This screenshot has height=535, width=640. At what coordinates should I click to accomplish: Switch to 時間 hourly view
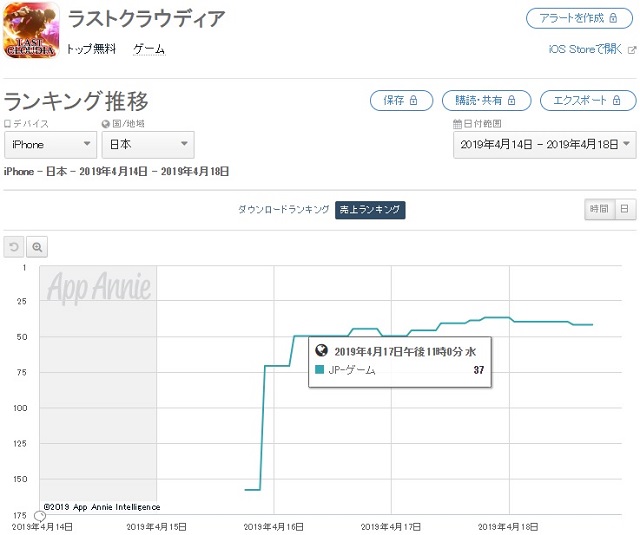point(598,209)
